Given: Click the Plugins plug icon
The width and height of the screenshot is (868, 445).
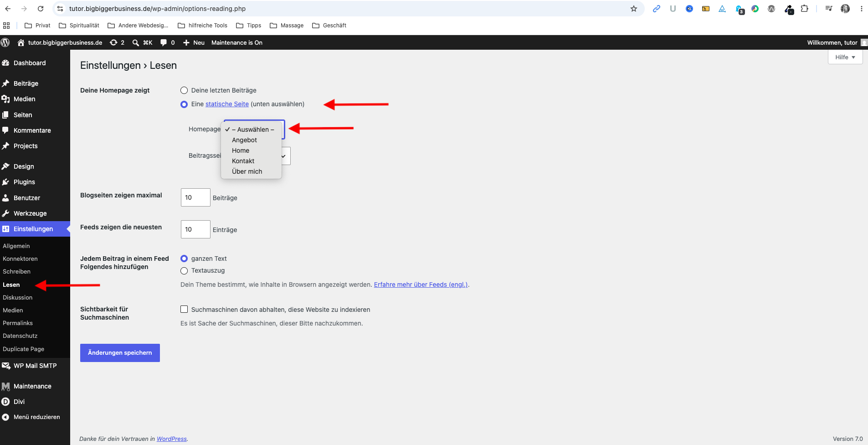Looking at the screenshot, I should tap(6, 182).
